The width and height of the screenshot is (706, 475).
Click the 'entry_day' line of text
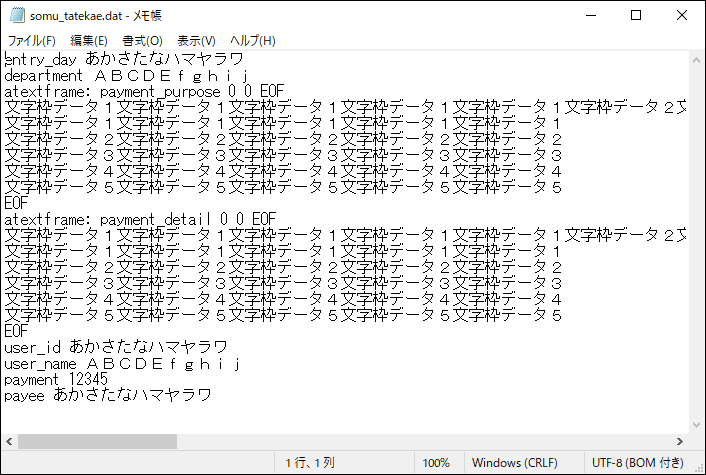pos(124,59)
